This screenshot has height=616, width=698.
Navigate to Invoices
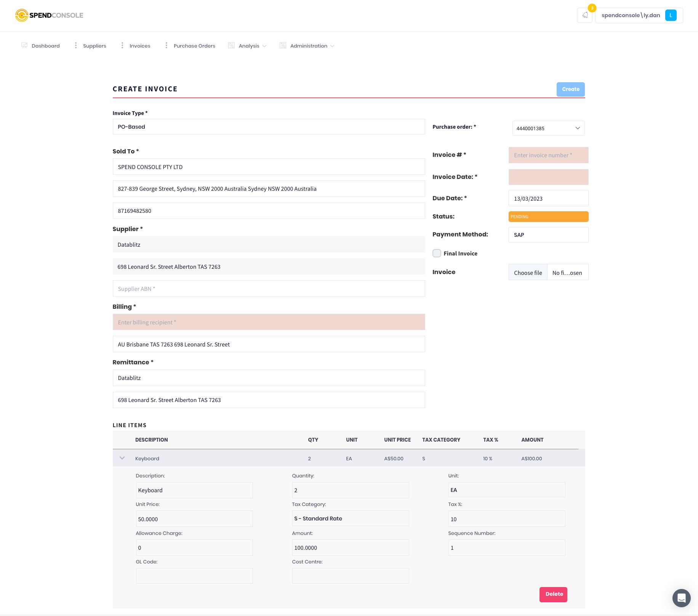[140, 46]
